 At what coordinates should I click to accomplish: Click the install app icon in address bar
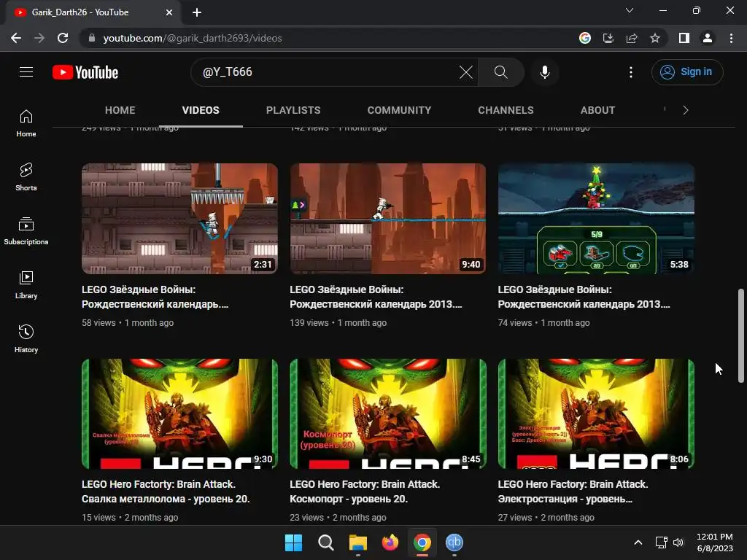click(x=608, y=38)
